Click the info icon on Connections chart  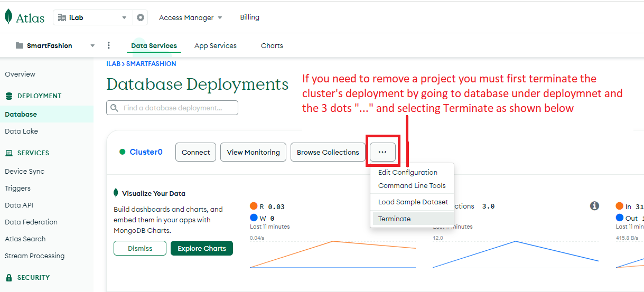point(594,206)
